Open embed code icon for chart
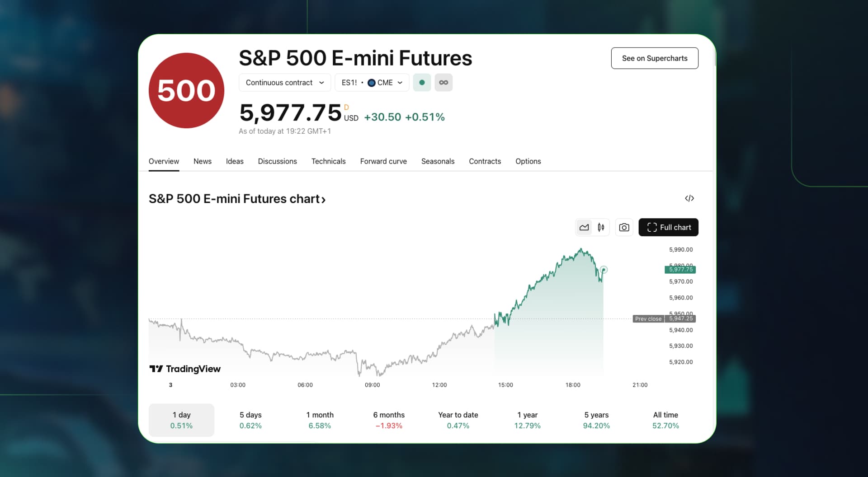Screen dimensions: 868x477 click(x=689, y=198)
